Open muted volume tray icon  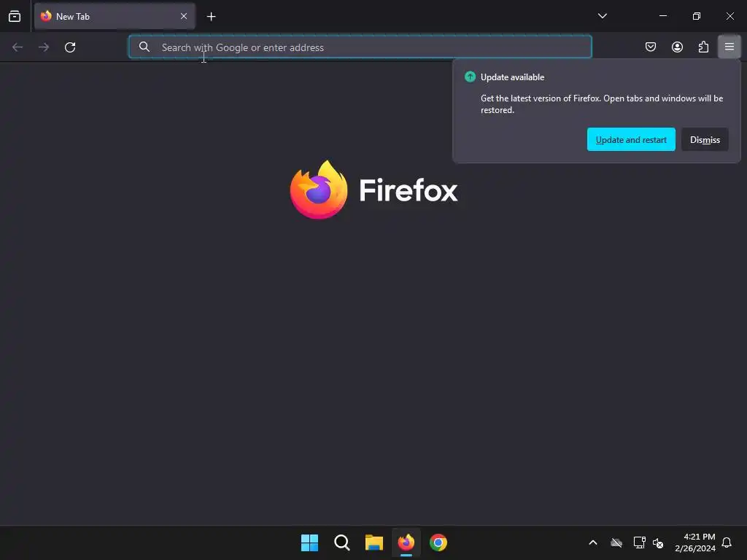coord(658,542)
